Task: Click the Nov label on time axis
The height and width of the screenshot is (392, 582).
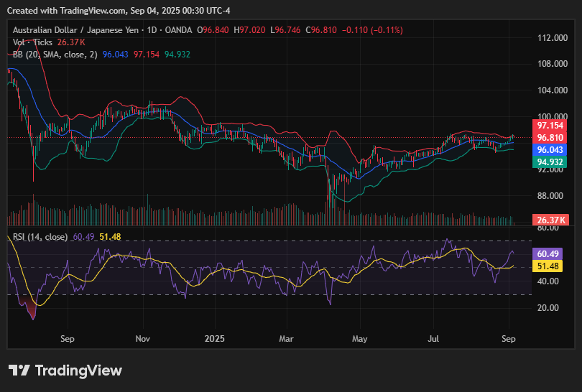Action: pyautogui.click(x=143, y=339)
